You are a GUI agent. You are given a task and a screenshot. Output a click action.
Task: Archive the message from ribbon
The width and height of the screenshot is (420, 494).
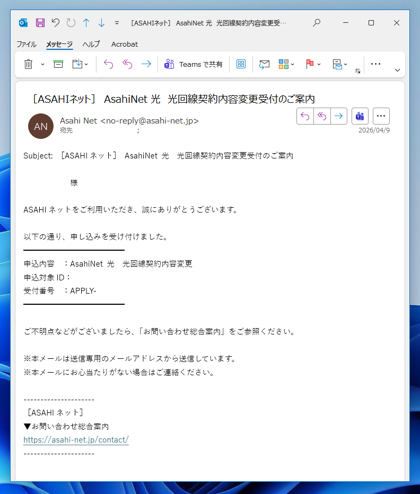click(58, 64)
